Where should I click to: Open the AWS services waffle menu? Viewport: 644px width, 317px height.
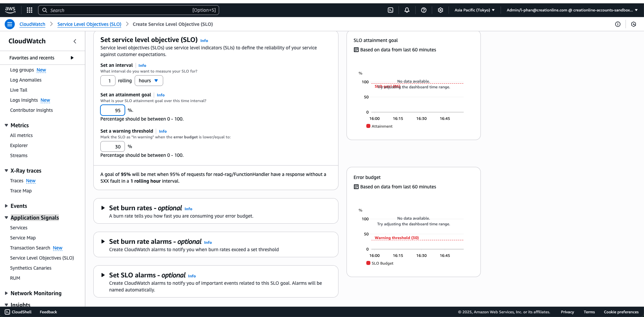coord(29,10)
